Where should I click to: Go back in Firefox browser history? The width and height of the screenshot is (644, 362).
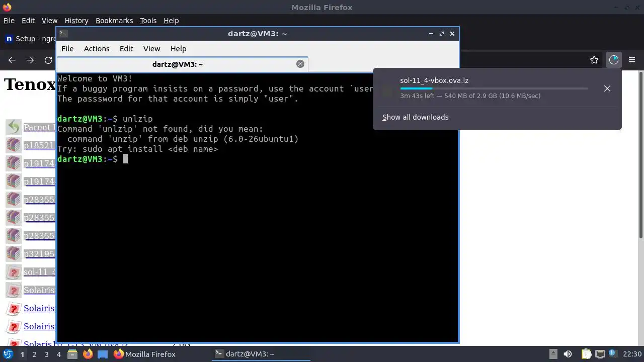coord(12,60)
